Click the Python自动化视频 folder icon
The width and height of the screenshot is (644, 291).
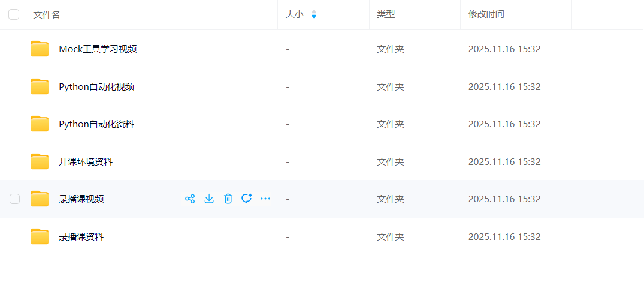tap(40, 87)
